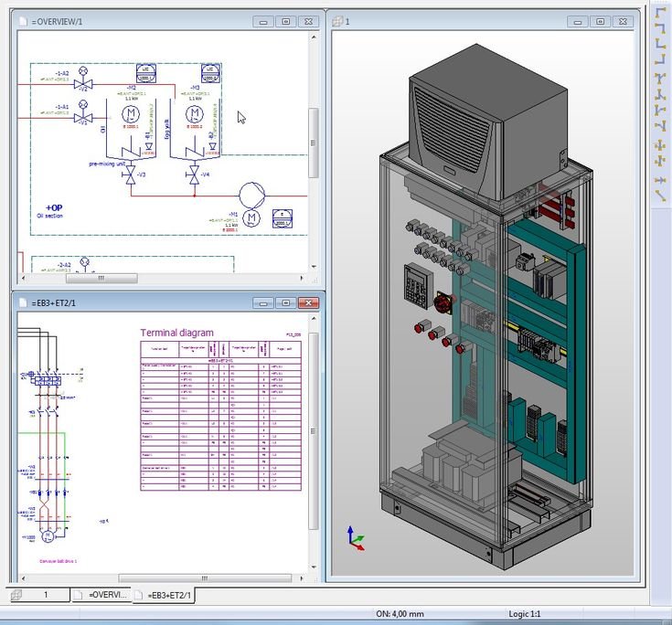672x625 pixels.
Task: Select the T-node (right) connection symbol
Action: point(659,110)
